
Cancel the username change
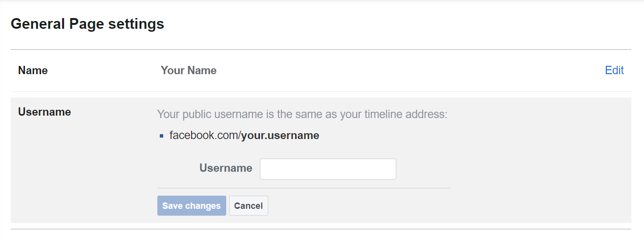point(248,206)
